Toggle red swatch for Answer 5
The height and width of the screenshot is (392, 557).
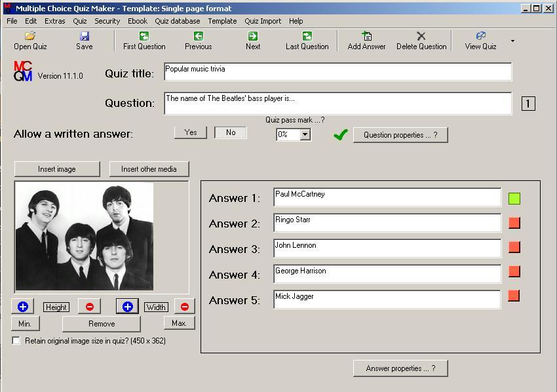(514, 296)
